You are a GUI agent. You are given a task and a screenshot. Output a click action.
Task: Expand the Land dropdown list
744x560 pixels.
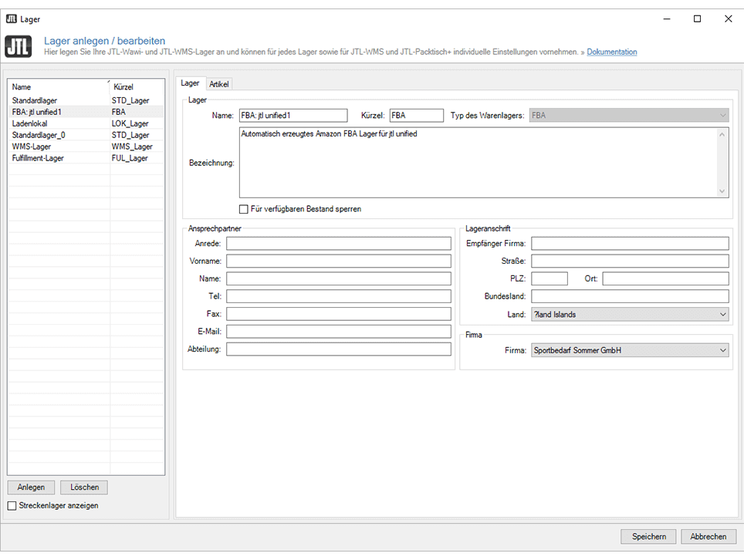630,315
